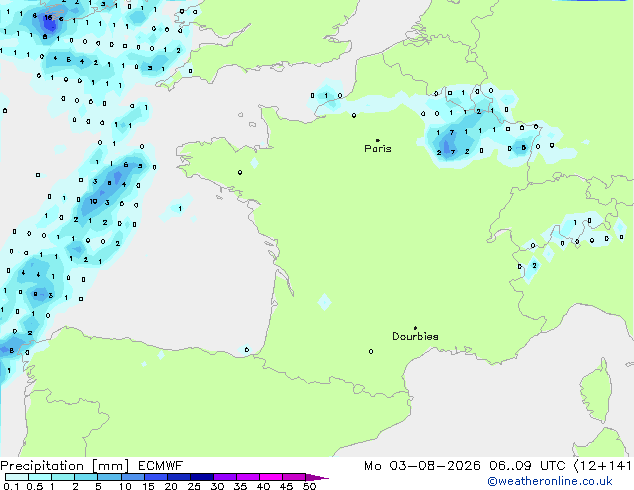Select the 1–2 mm legend swatch

pos(63,477)
